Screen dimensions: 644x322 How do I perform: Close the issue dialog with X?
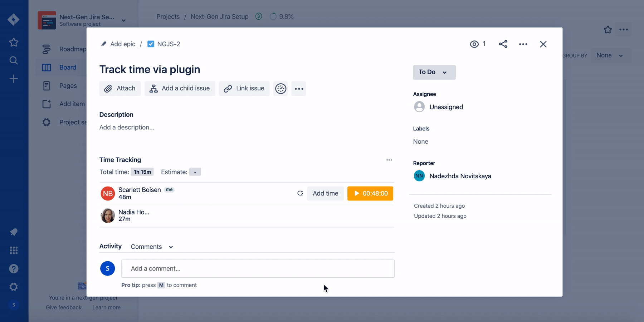(x=543, y=44)
